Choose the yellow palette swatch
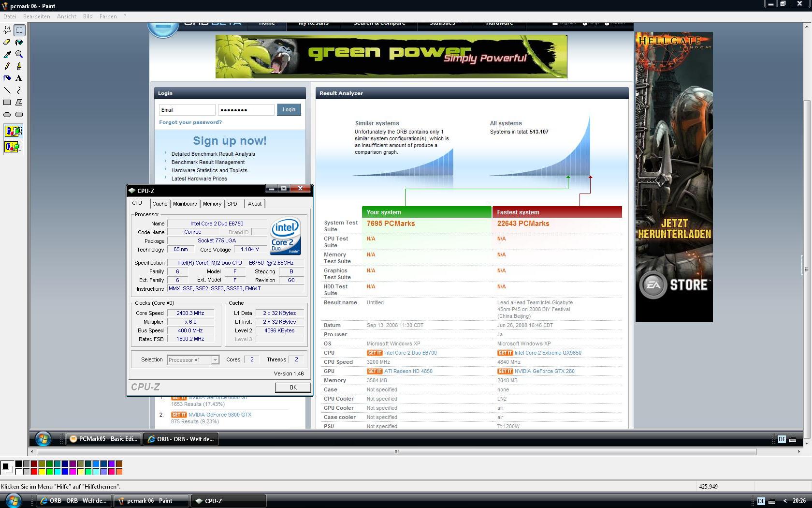 coord(42,472)
